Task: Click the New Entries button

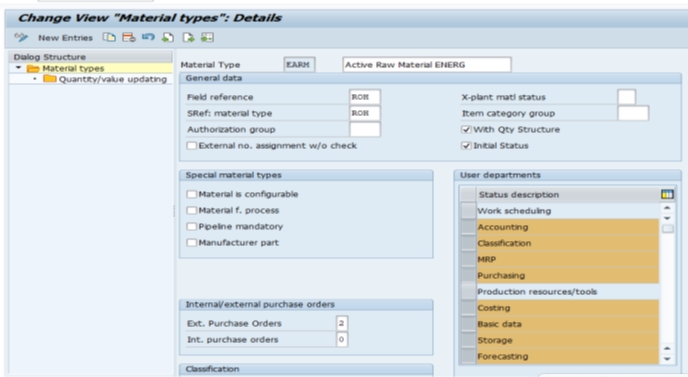Action: pos(65,38)
